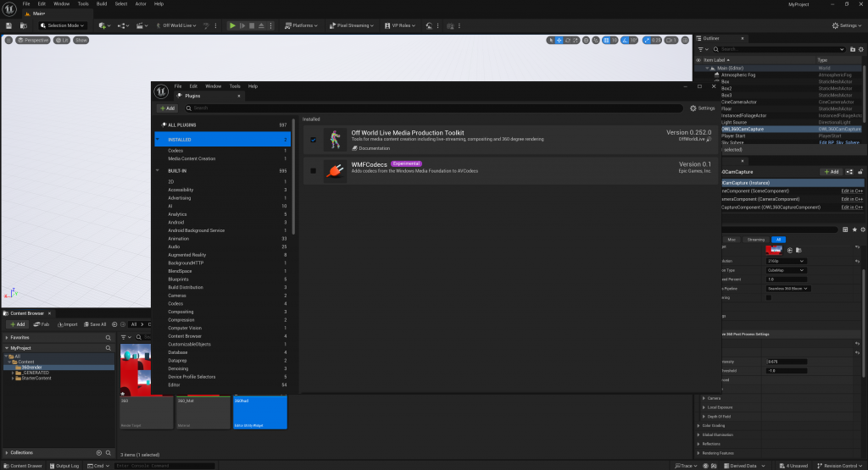Image resolution: width=868 pixels, height=470 pixels.
Task: Click the Add button in Plugins window
Action: pos(167,108)
